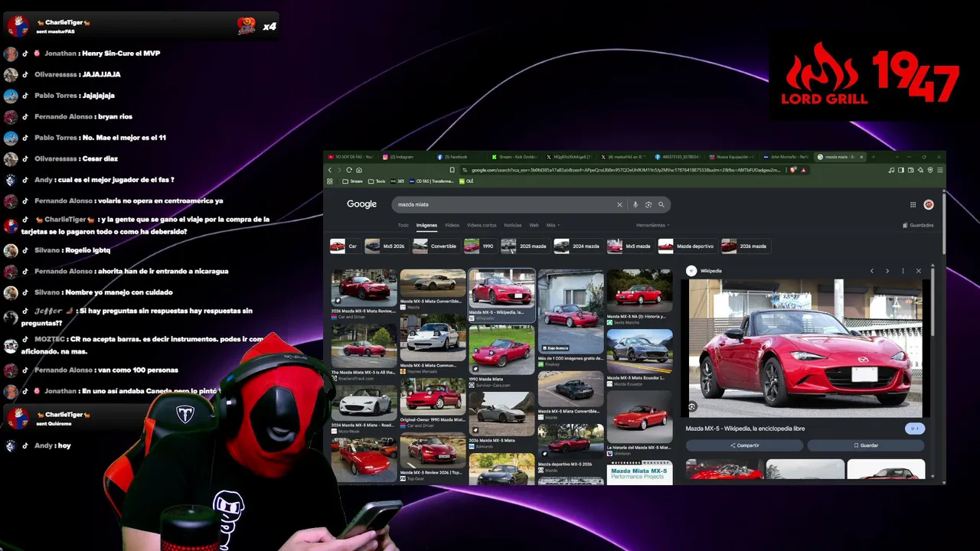Open the Stream bookmarks folder
This screenshot has width=980, height=551.
[352, 181]
